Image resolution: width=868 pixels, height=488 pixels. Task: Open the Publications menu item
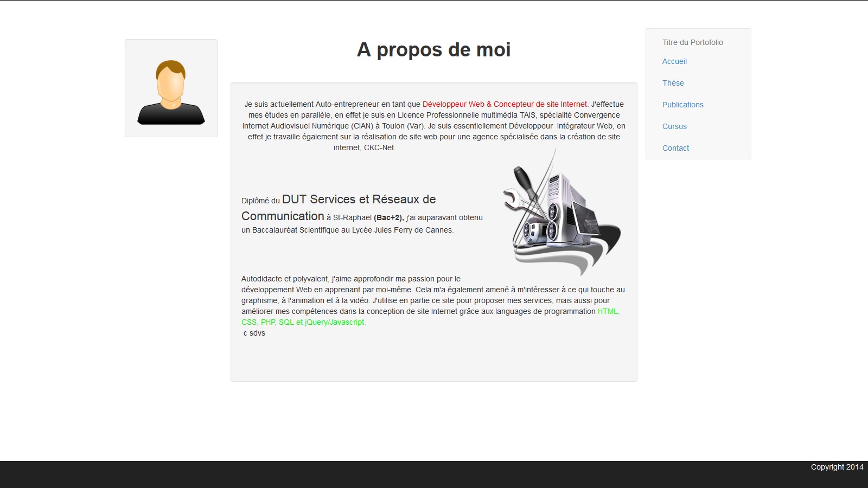point(682,105)
